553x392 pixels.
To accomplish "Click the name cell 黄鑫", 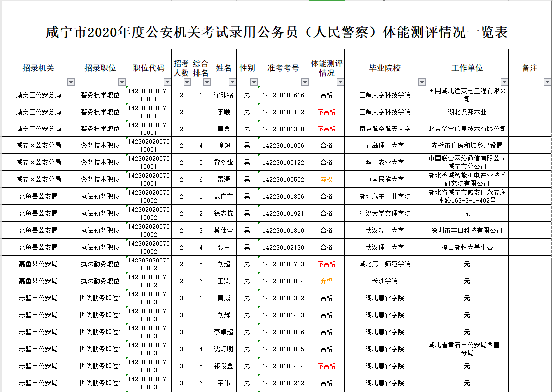I will [224, 129].
